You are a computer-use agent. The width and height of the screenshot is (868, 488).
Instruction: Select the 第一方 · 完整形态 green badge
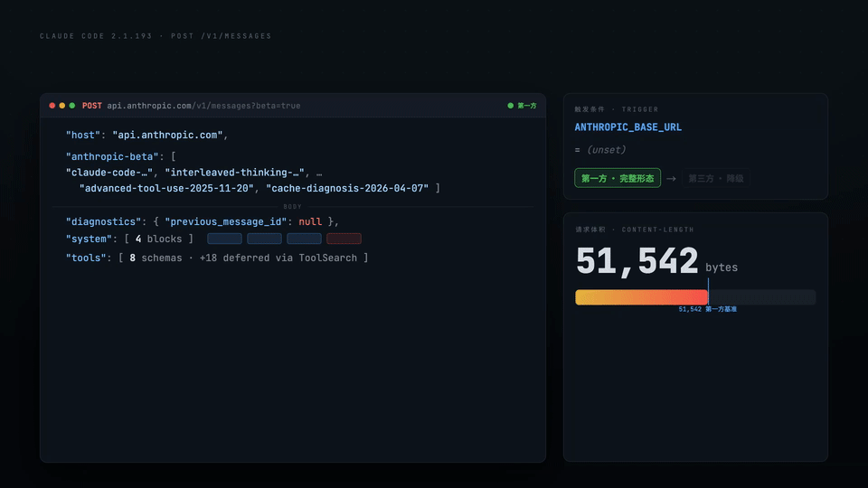pyautogui.click(x=618, y=178)
